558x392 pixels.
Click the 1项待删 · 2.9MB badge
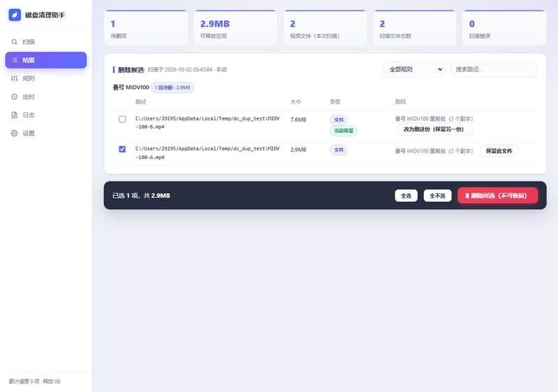[172, 87]
